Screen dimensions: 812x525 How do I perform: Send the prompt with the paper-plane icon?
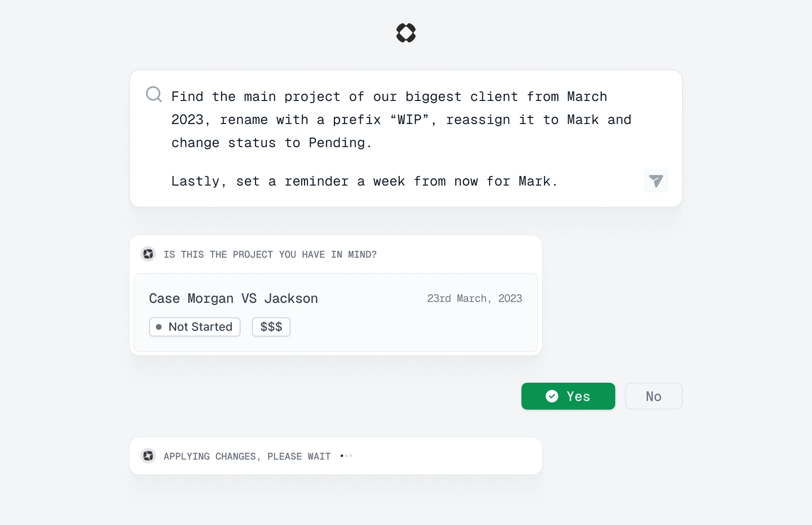(656, 181)
